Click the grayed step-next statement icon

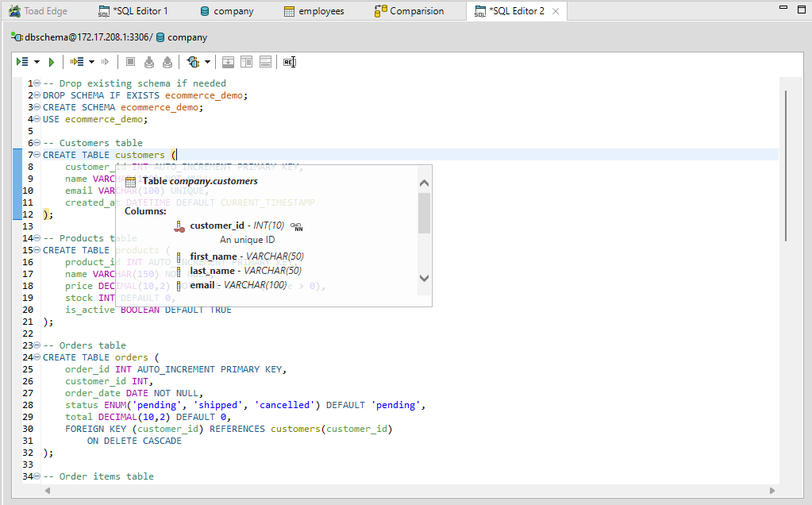pyautogui.click(x=105, y=62)
